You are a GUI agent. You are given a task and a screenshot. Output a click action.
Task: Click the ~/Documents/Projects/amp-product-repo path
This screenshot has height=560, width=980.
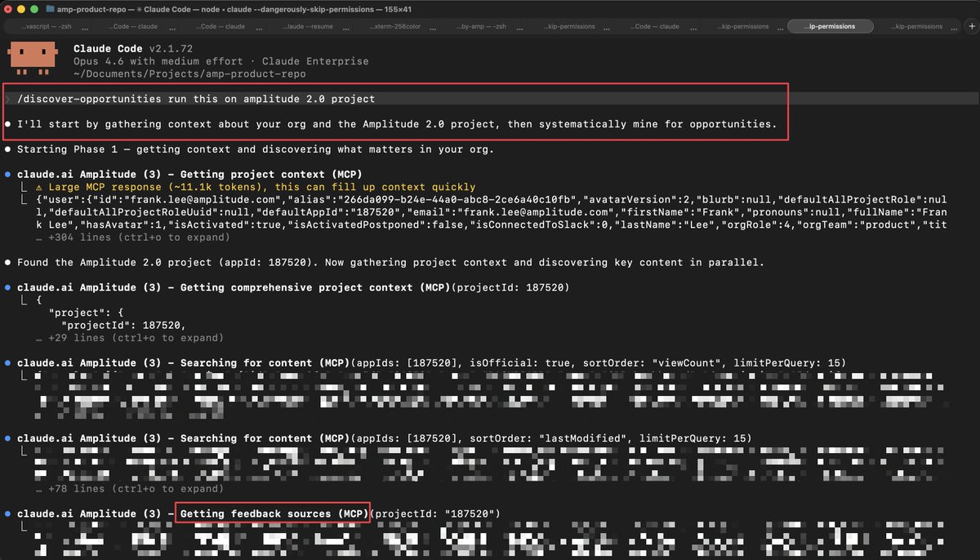pyautogui.click(x=189, y=74)
